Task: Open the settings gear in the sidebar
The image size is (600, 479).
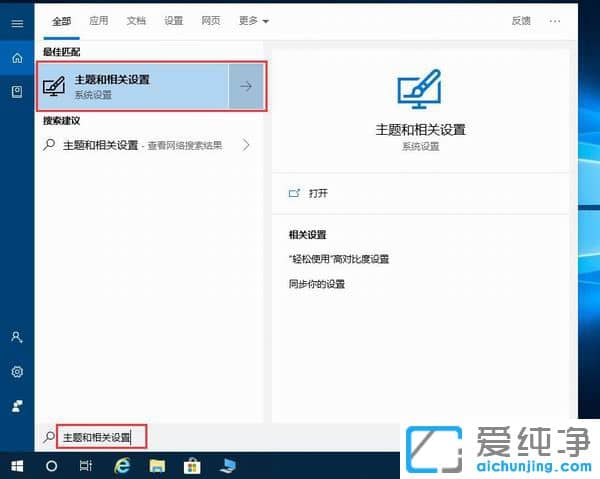Action: point(16,372)
